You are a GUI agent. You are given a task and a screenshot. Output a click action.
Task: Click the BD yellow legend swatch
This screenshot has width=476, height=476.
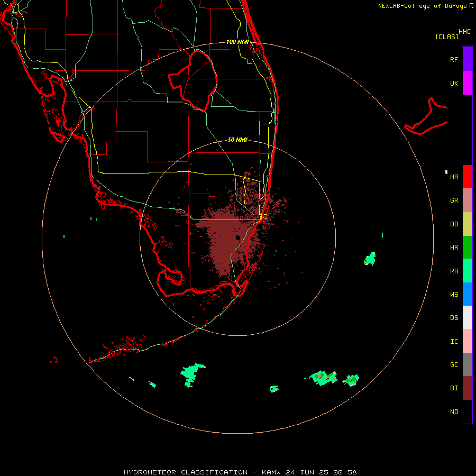point(467,224)
